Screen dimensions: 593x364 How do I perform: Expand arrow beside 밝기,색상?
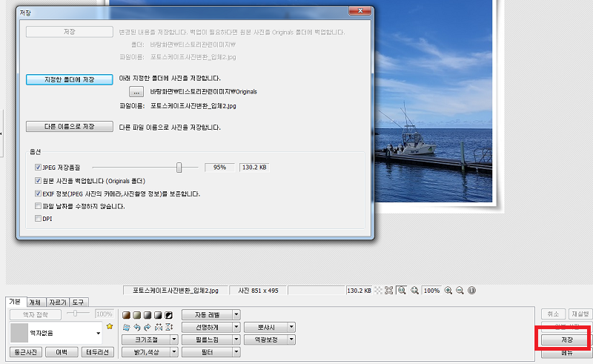click(x=174, y=352)
